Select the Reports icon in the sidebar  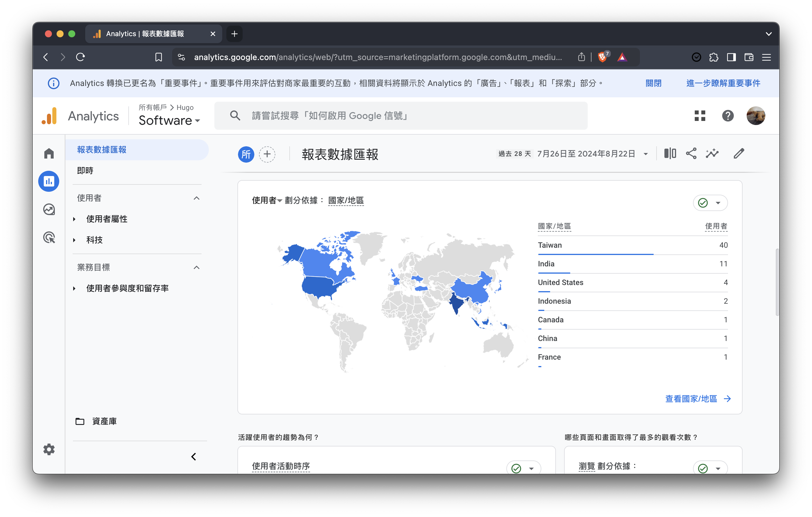49,181
